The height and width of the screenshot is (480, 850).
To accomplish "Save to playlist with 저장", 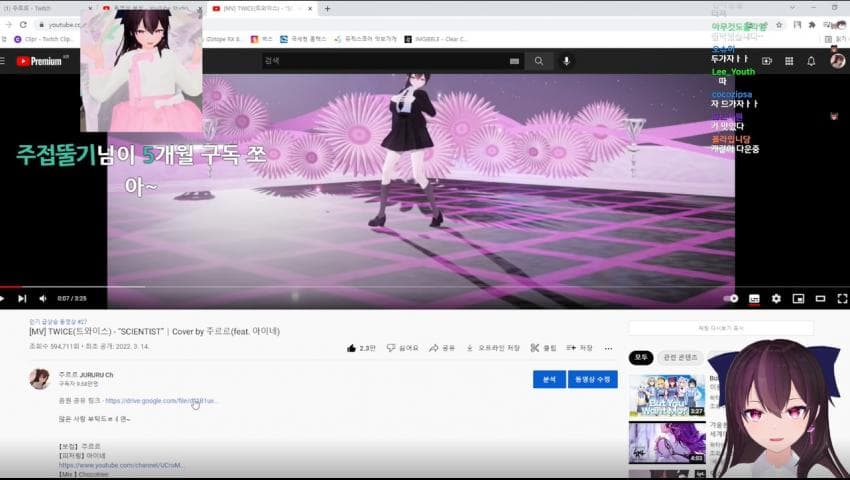I will (579, 348).
